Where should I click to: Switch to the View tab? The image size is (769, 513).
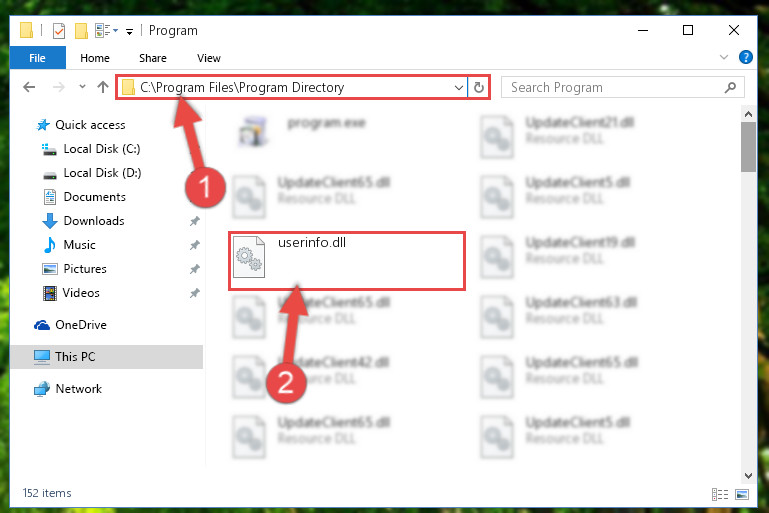(209, 58)
